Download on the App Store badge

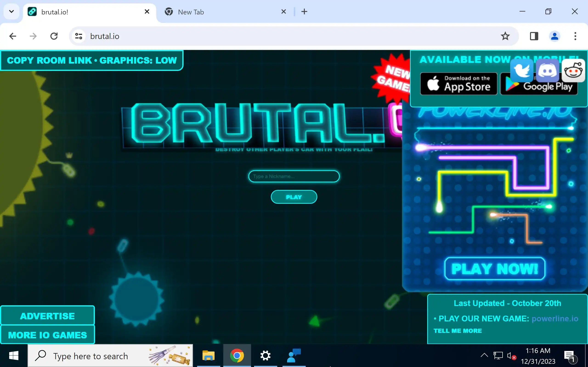458,84
